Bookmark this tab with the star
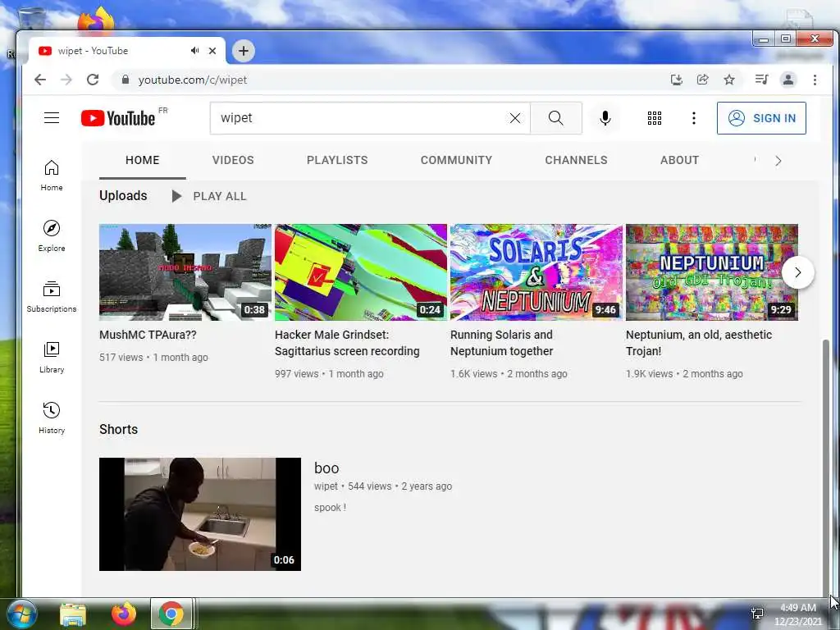This screenshot has height=630, width=840. click(729, 80)
